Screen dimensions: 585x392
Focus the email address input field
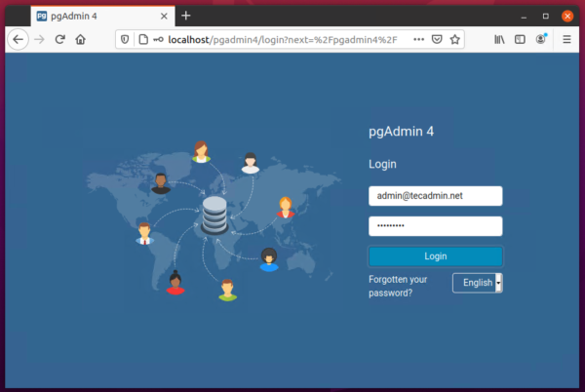click(x=435, y=196)
